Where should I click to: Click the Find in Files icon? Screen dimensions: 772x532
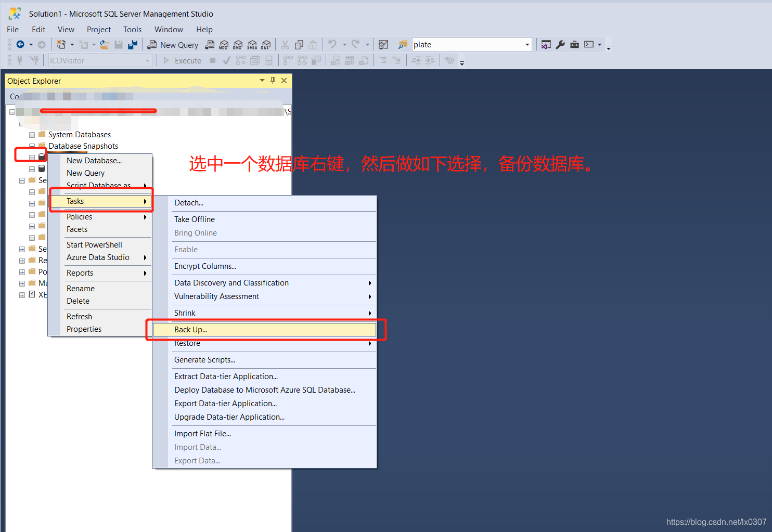point(403,45)
